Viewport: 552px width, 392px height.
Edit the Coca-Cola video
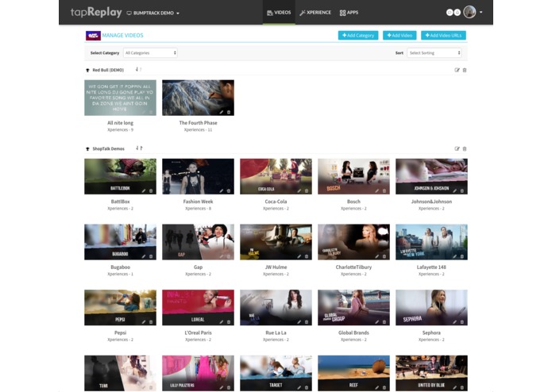299,191
